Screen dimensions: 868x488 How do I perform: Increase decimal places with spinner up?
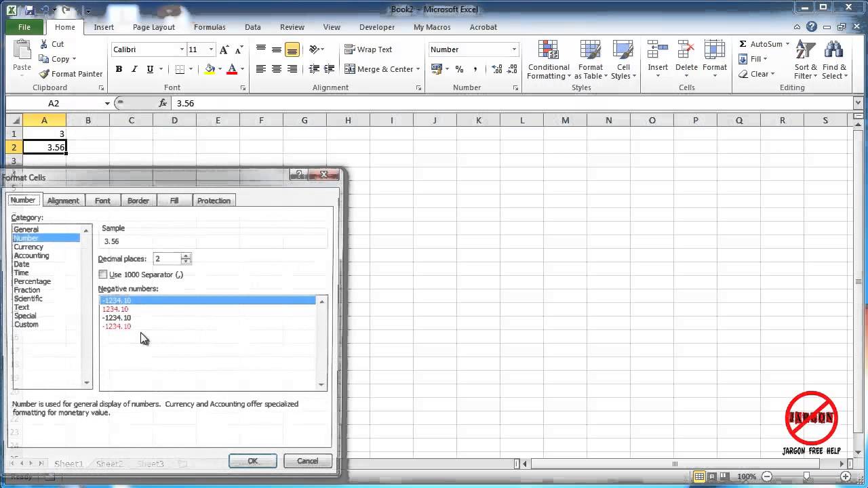[x=186, y=256]
